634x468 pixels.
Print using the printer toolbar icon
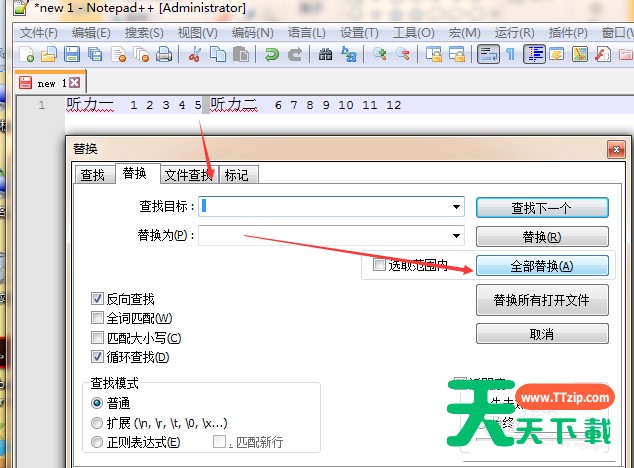pos(164,54)
